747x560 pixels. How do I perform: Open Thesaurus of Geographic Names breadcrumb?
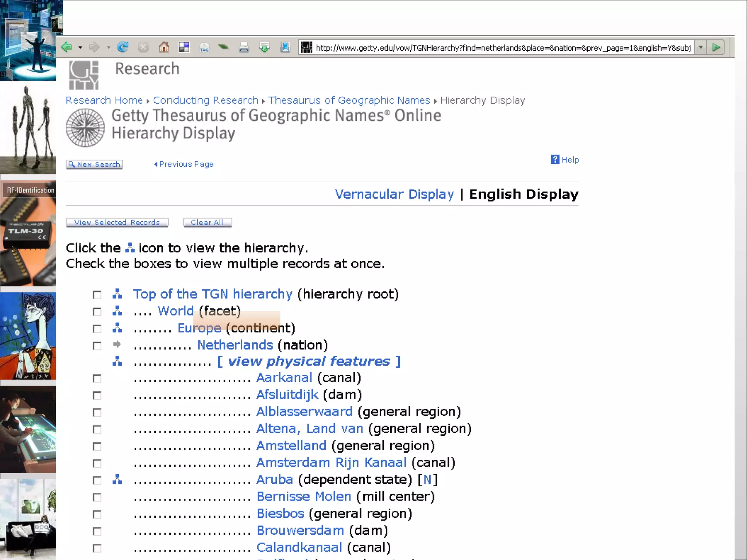point(349,100)
